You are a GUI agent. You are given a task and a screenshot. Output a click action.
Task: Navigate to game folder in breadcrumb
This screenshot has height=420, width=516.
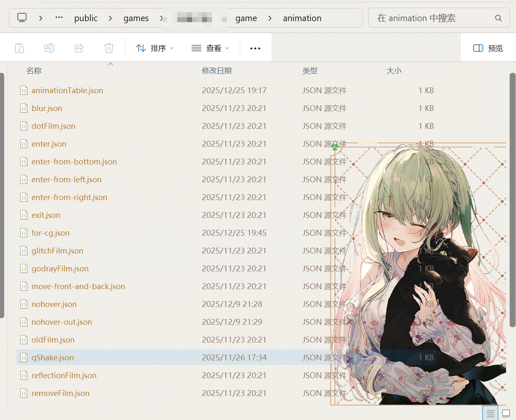tap(246, 18)
